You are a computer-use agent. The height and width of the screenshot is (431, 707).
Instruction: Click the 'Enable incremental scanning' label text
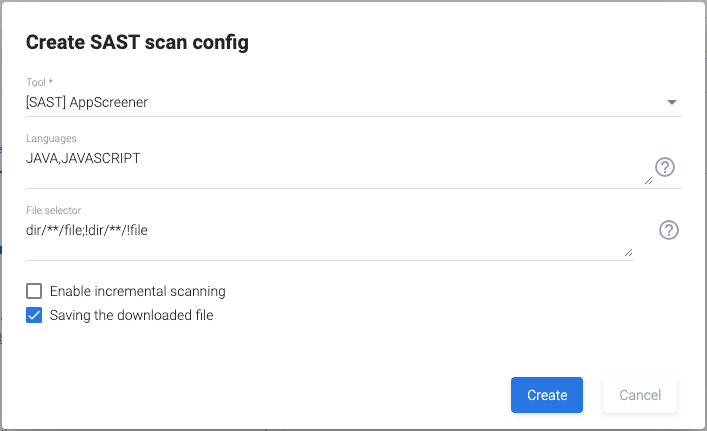tap(137, 291)
